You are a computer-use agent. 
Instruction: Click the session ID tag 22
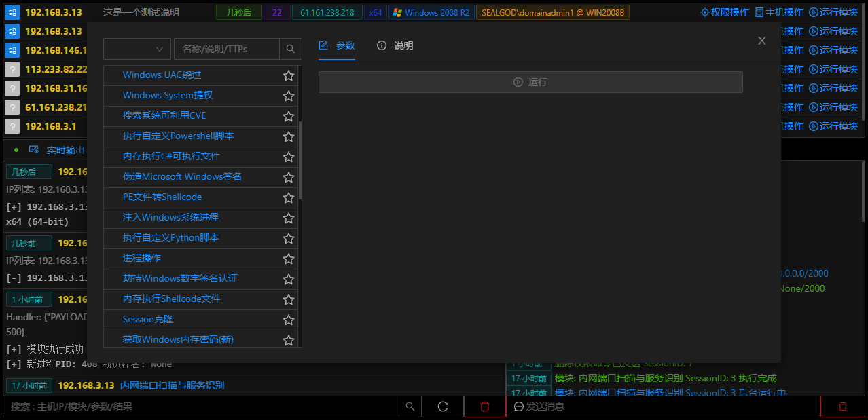click(276, 12)
